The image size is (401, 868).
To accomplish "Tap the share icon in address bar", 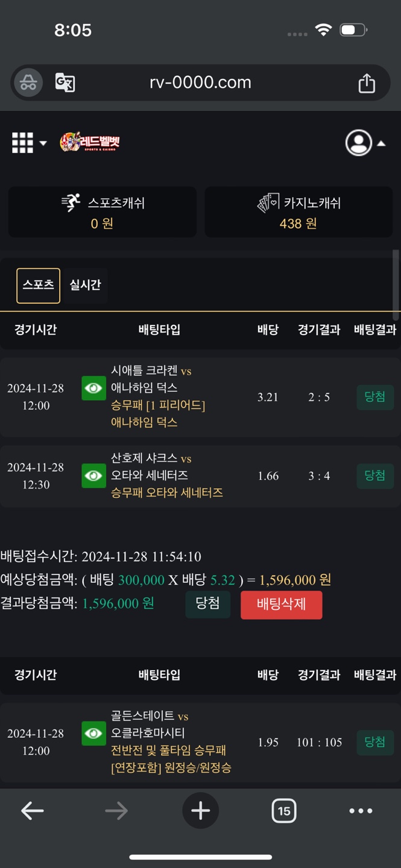I will point(367,83).
